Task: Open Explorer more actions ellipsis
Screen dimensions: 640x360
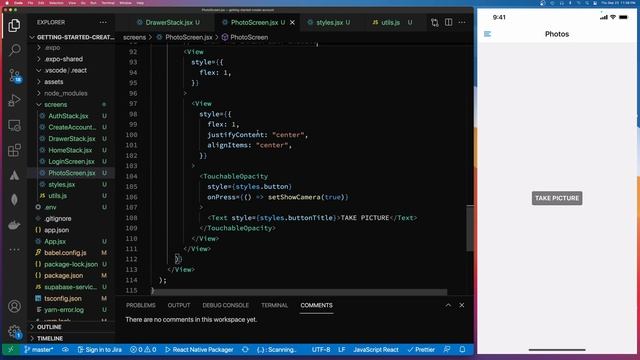Action: (x=103, y=22)
